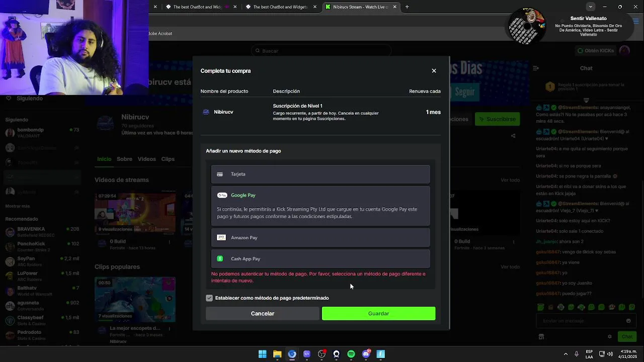This screenshot has height=362, width=644.
Task: Open chat settings gear icon
Action: tap(610, 337)
